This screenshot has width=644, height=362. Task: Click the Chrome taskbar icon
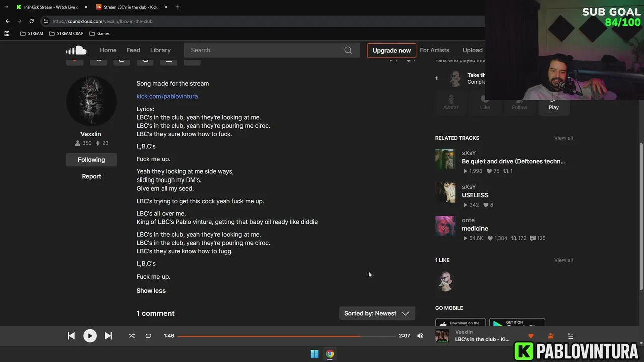tap(330, 354)
